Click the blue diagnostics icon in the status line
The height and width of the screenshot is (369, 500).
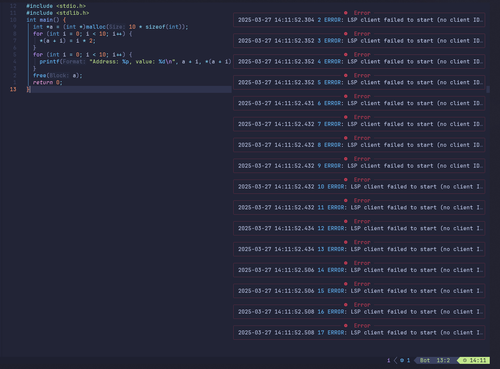(x=402, y=360)
